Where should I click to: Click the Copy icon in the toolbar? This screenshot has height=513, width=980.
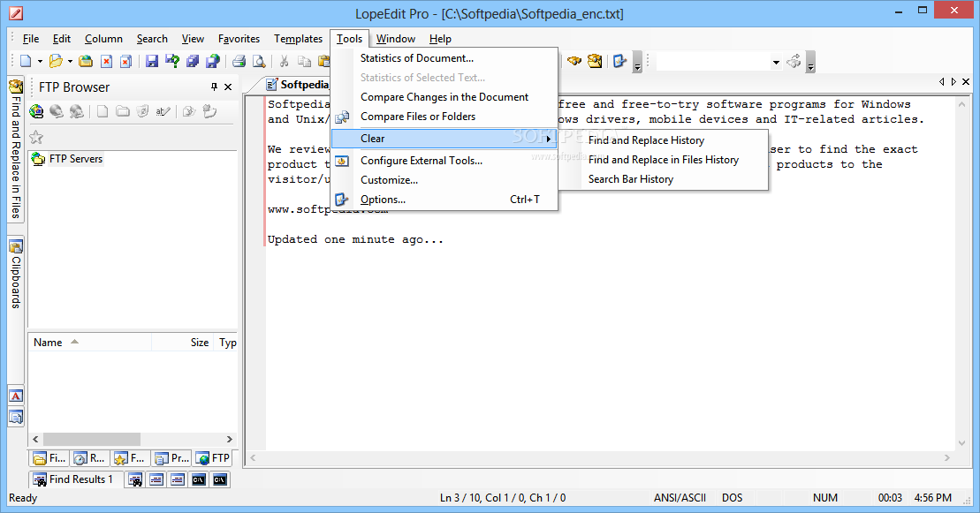coord(304,61)
